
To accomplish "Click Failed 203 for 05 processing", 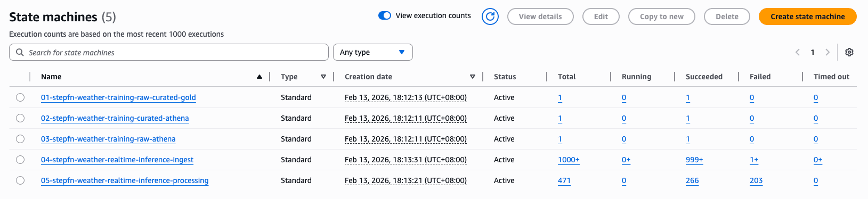I will click(x=756, y=180).
